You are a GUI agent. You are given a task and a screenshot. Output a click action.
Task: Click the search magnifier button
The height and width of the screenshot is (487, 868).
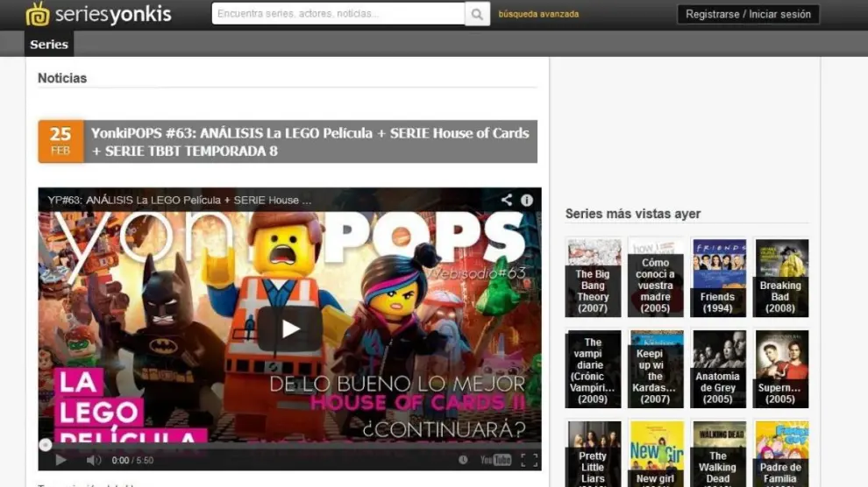pyautogui.click(x=478, y=14)
